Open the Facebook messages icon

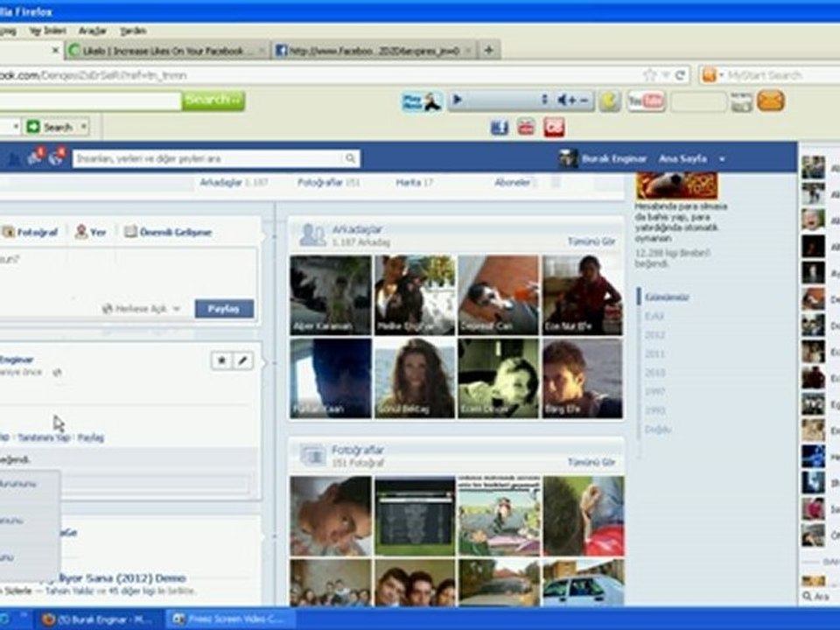click(36, 157)
